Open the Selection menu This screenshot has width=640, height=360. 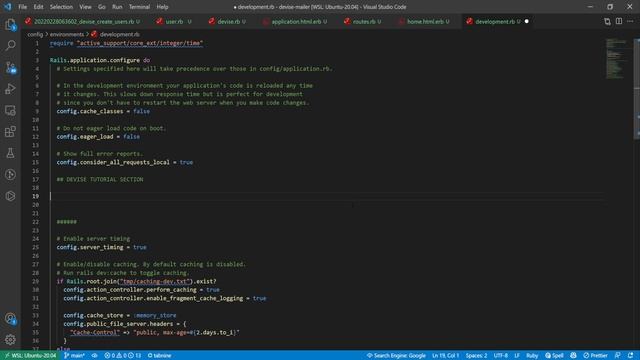pyautogui.click(x=61, y=7)
